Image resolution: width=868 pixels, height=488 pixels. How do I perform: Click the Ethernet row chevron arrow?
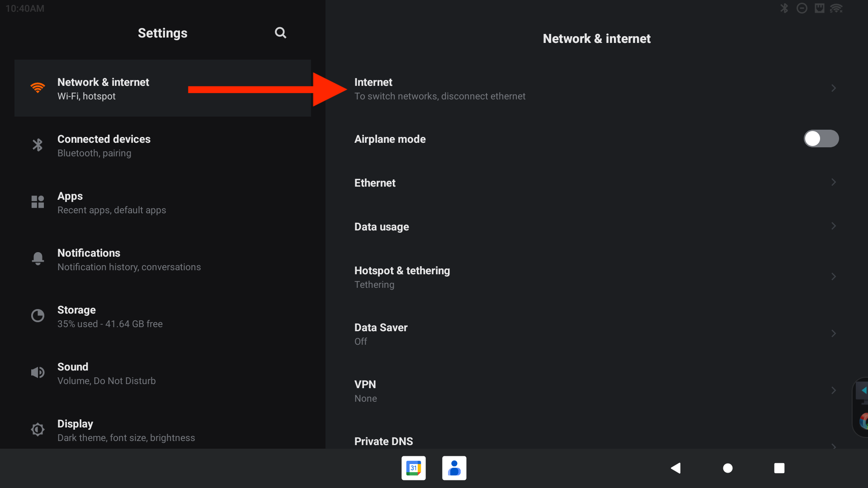coord(833,182)
